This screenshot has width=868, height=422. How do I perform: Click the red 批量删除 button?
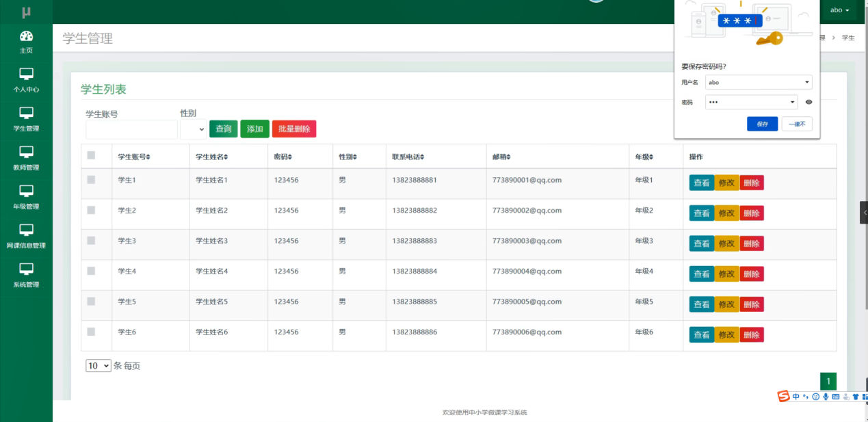tap(294, 129)
